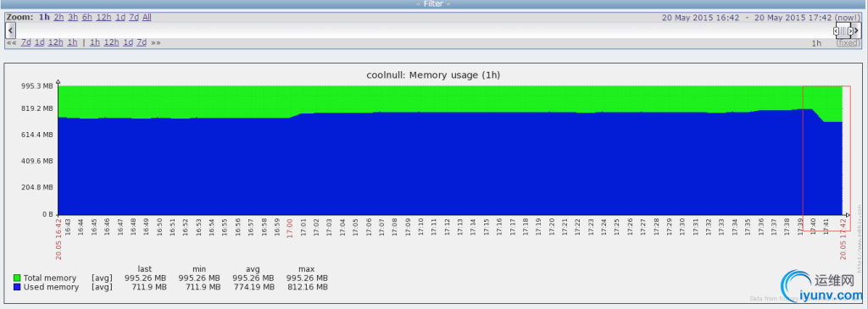Click the green Total memory legend swatch
This screenshot has width=868, height=309.
tap(17, 278)
